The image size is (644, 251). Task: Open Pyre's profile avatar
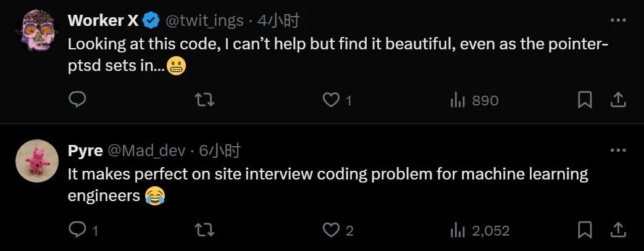(37, 160)
